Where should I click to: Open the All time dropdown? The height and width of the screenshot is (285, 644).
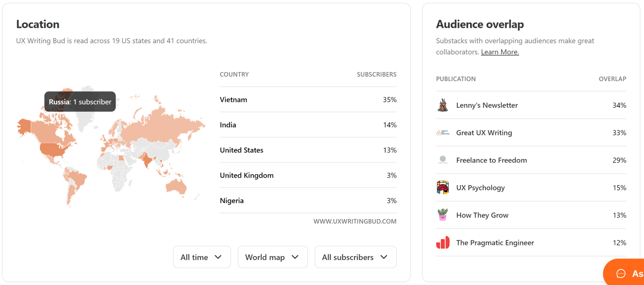pyautogui.click(x=202, y=257)
